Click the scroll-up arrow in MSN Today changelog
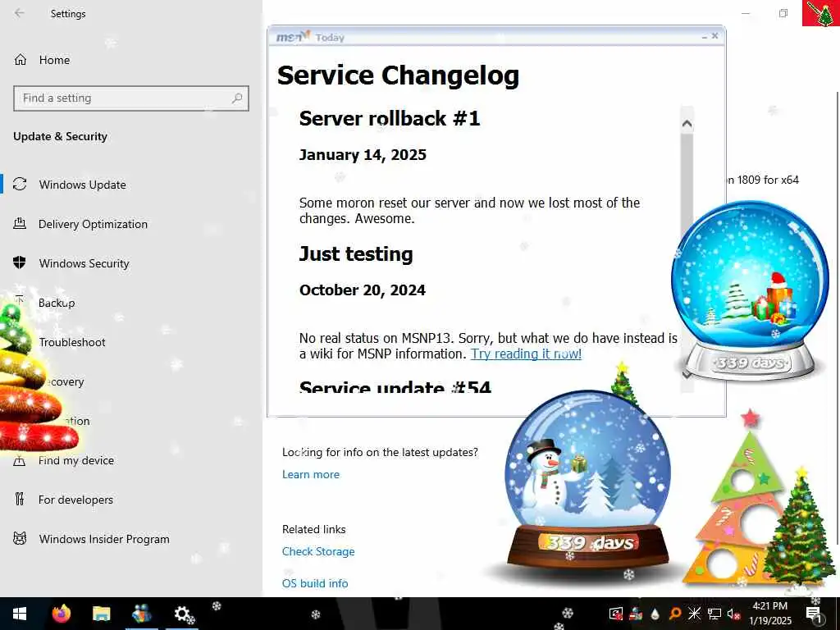This screenshot has height=630, width=840. [687, 124]
